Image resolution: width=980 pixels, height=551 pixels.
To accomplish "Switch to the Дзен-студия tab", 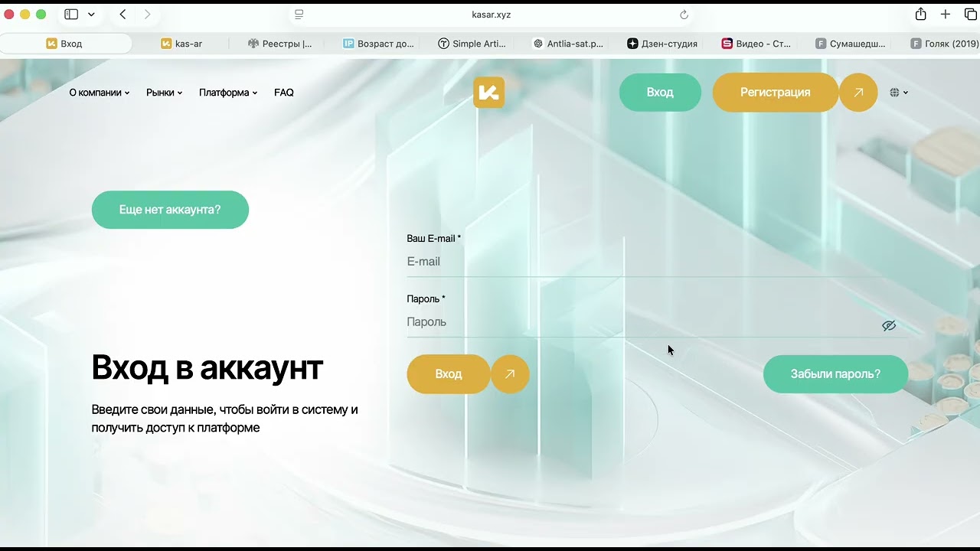I will pos(662,44).
